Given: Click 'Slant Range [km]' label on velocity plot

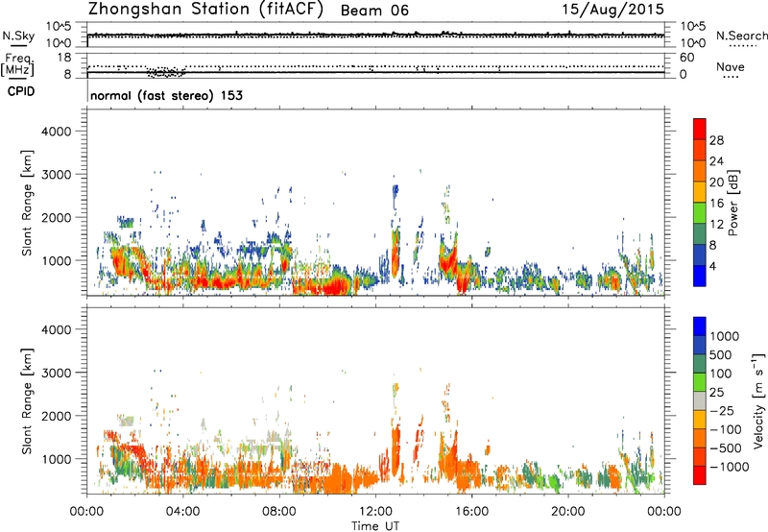Looking at the screenshot, I should click(x=27, y=400).
